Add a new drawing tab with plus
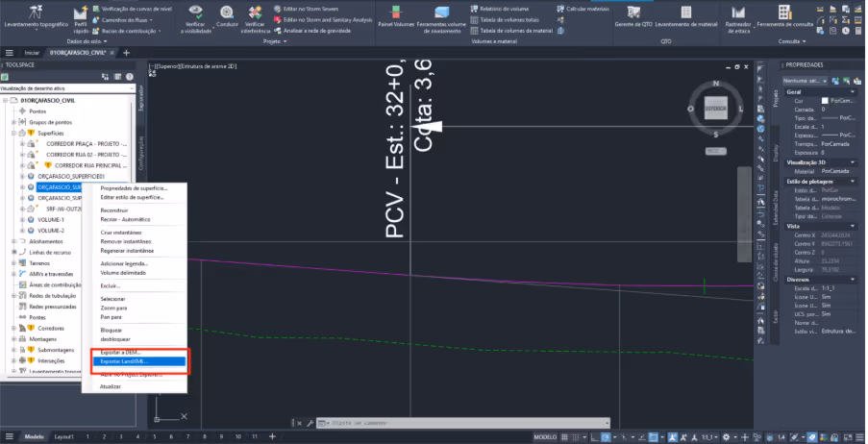This screenshot has width=868, height=444. (x=126, y=53)
